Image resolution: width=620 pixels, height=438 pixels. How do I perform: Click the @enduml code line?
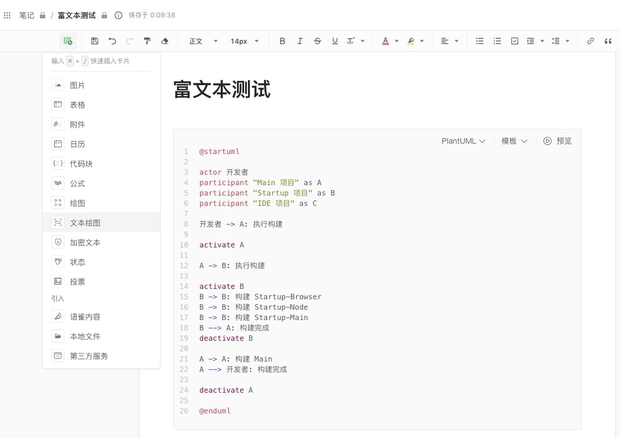pos(215,411)
